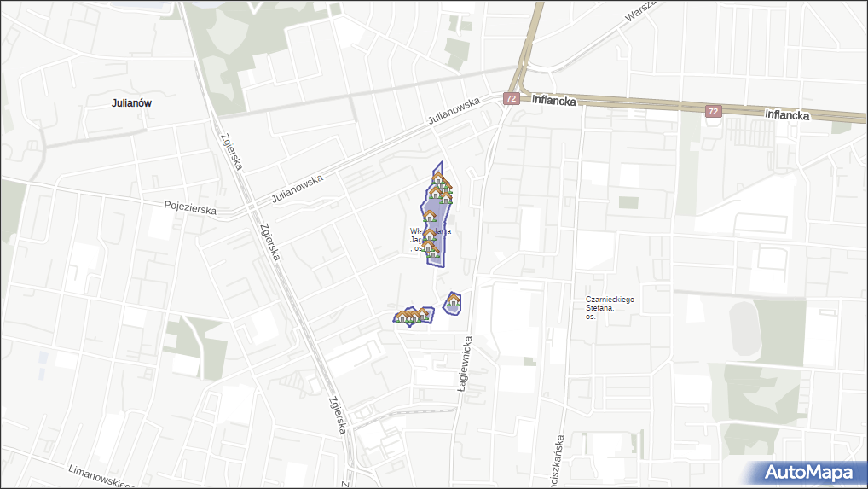Viewport: 868px width, 489px height.
Task: Click the Julianów district label
Action: coord(131,103)
